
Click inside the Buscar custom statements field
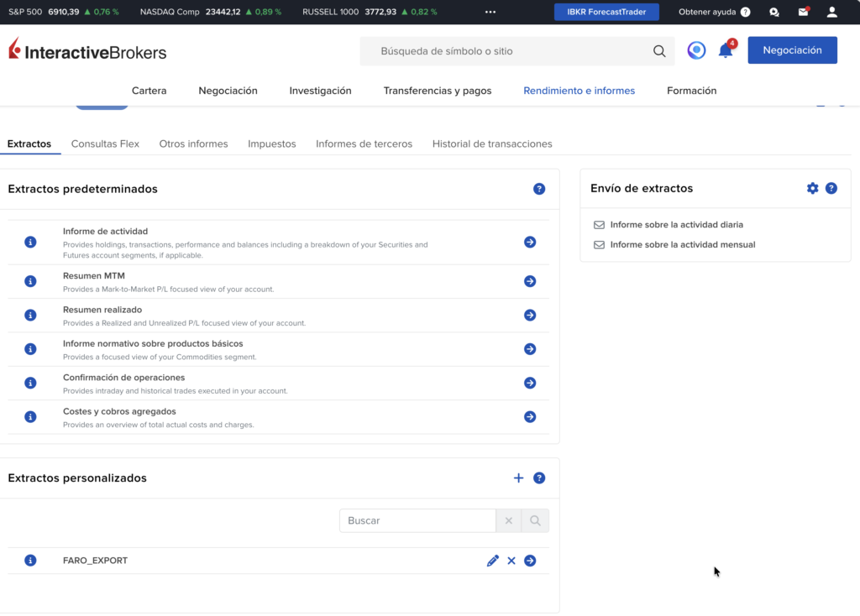(417, 520)
